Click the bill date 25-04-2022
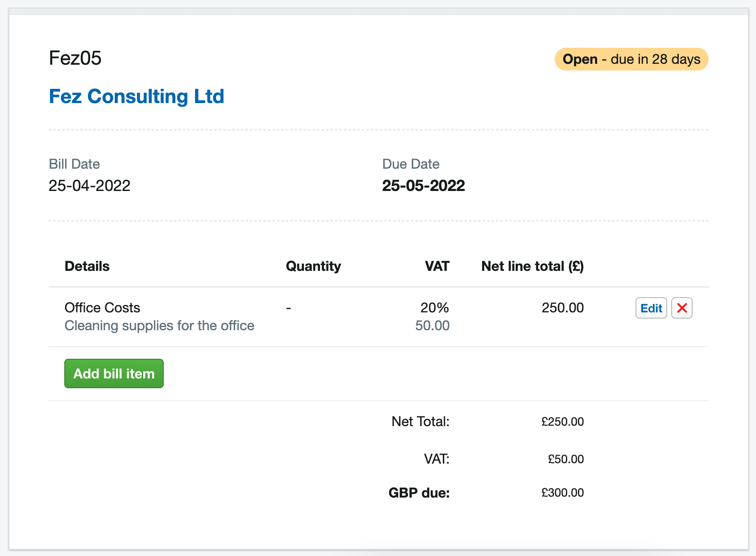This screenshot has height=556, width=756. click(x=89, y=186)
